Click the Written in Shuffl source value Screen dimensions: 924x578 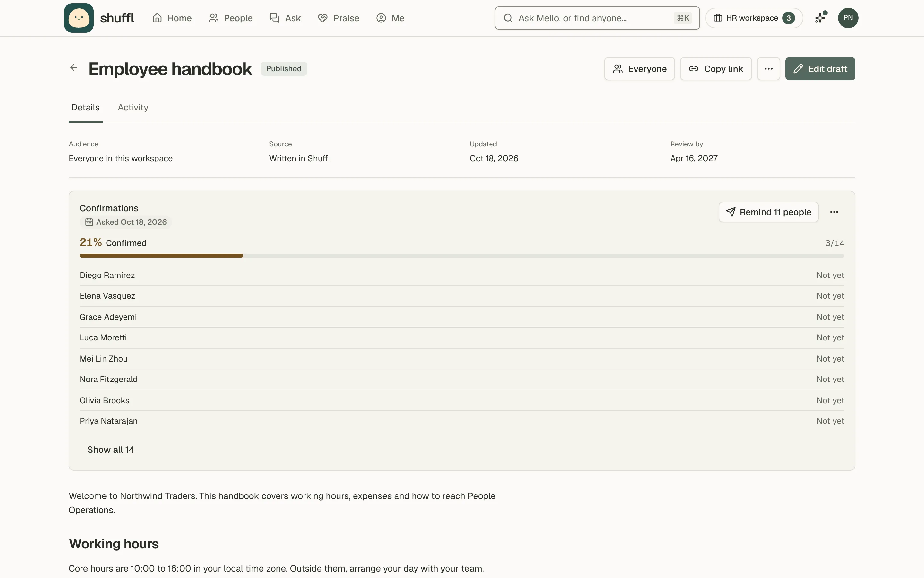[300, 158]
